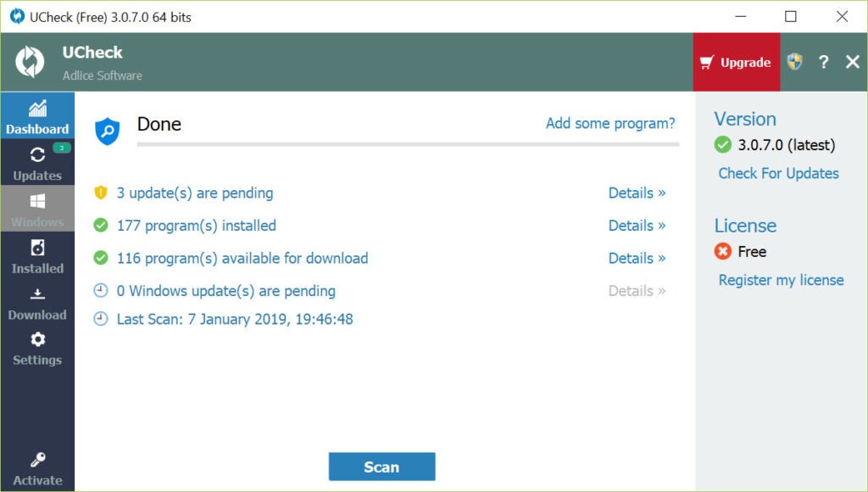
Task: Open Details for installed programs
Action: click(637, 226)
